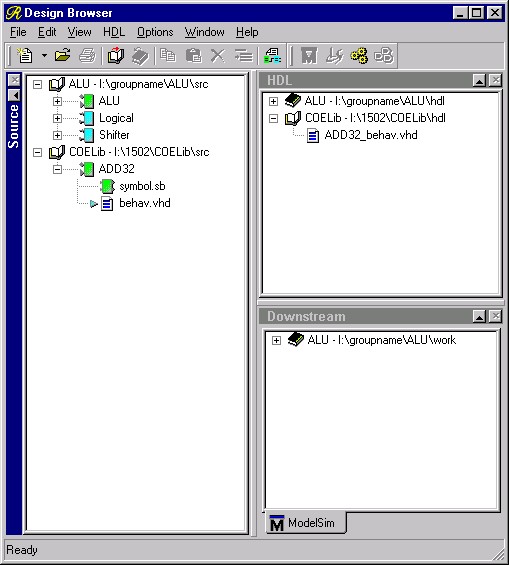Click the Copy toolbar icon
The image size is (509, 565).
pyautogui.click(x=168, y=56)
